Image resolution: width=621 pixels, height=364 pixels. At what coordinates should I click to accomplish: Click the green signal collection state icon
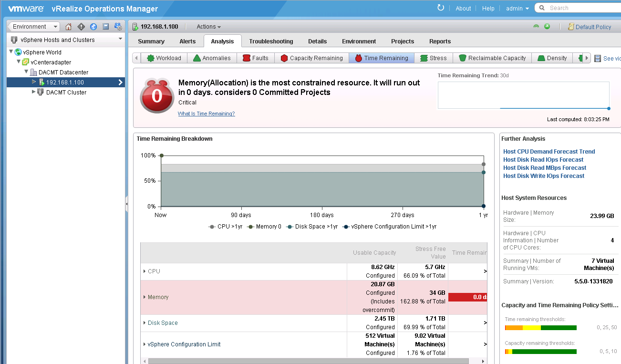pyautogui.click(x=536, y=27)
